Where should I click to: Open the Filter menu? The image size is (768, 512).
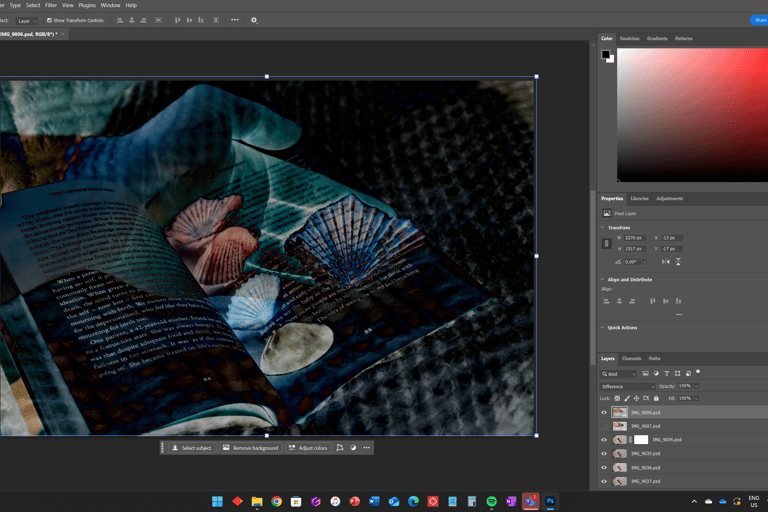click(50, 5)
